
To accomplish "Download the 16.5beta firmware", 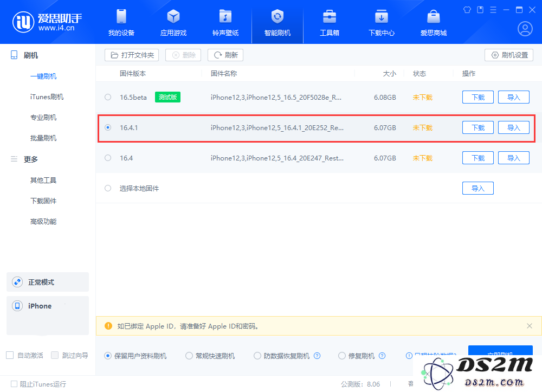I will tap(478, 97).
